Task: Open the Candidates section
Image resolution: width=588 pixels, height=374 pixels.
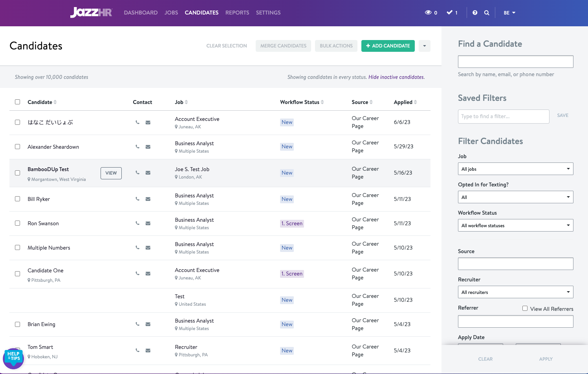Action: (x=201, y=13)
